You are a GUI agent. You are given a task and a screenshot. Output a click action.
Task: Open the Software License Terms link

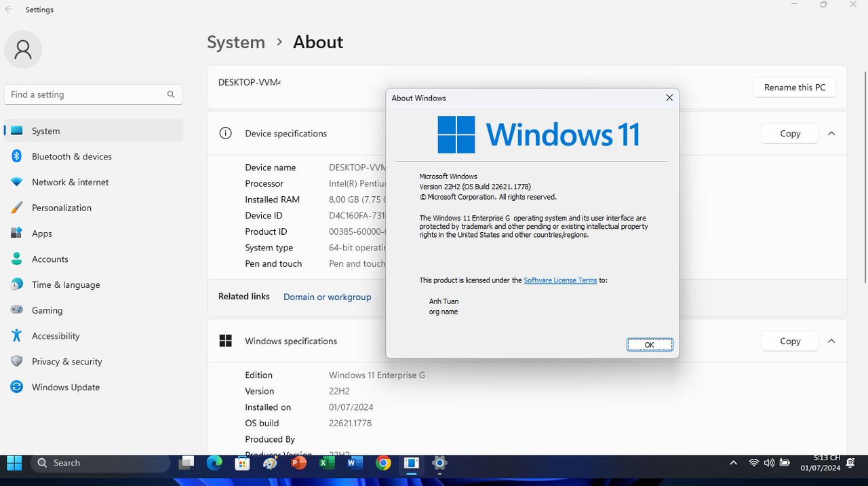click(x=560, y=280)
